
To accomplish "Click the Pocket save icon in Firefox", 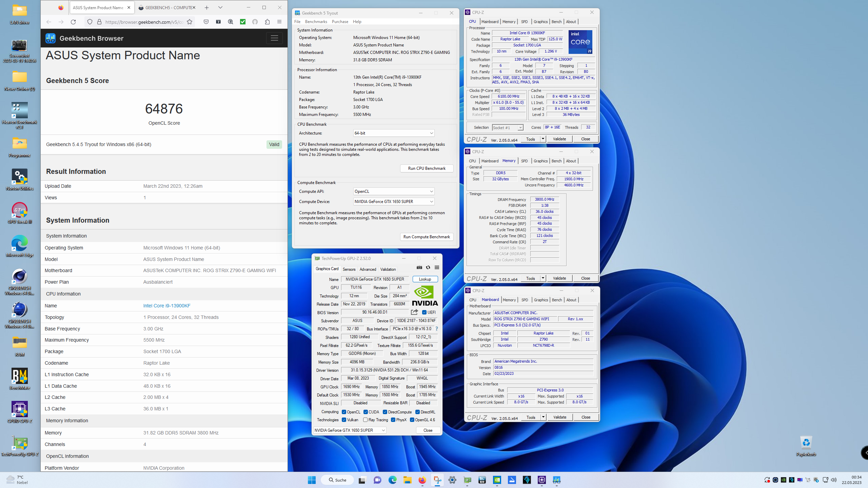I will 206,22.
